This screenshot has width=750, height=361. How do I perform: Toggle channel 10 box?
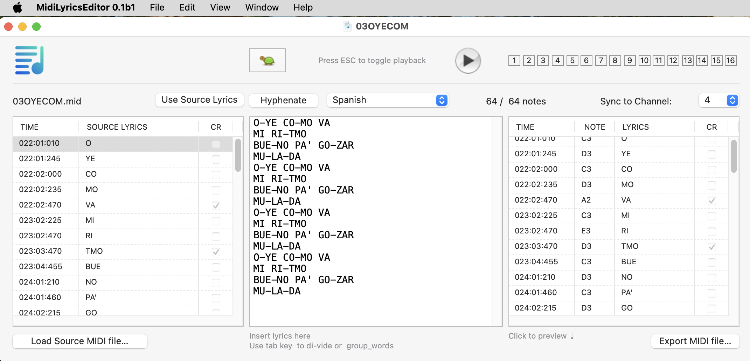[x=644, y=60]
